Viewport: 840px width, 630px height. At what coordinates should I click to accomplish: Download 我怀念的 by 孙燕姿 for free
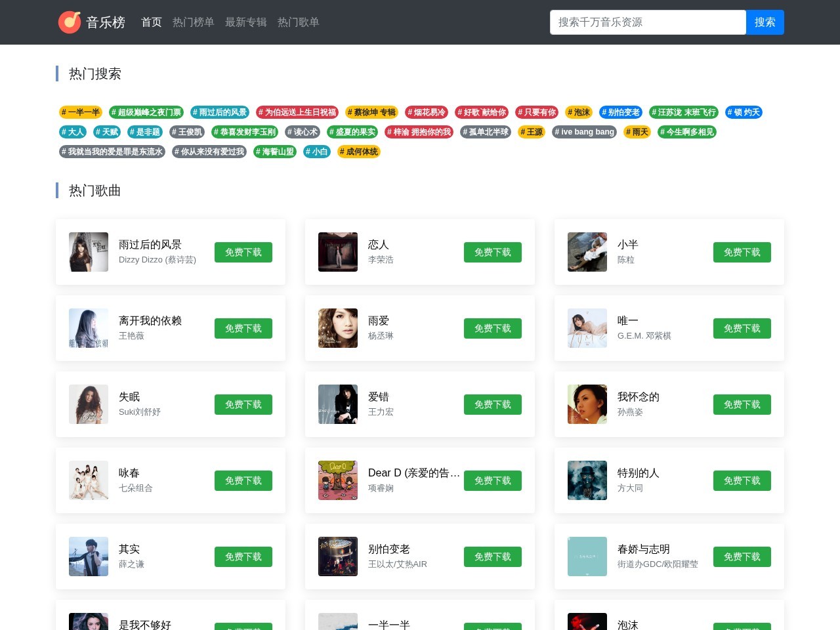pyautogui.click(x=742, y=404)
